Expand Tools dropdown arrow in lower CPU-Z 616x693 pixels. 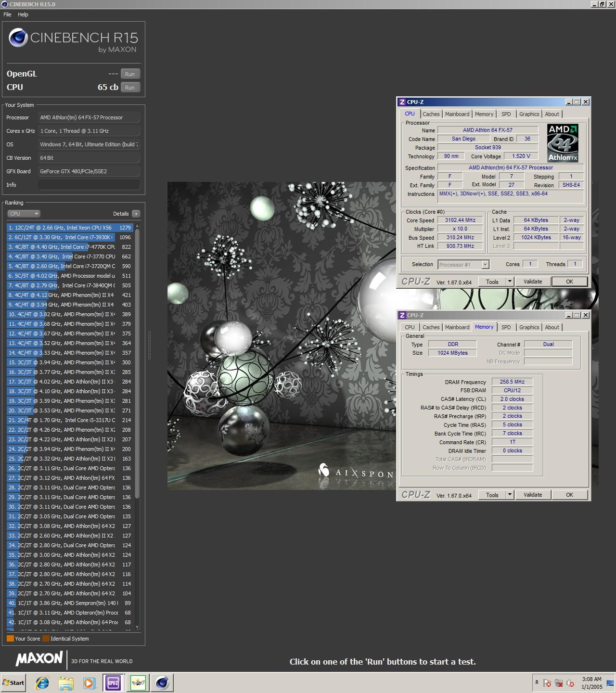[x=510, y=495]
